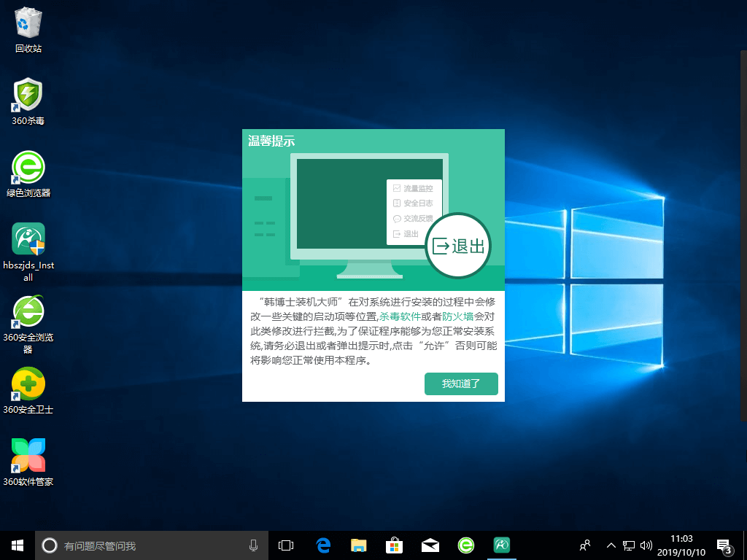747x560 pixels.
Task: Open Action Center showing 3 notifications
Action: point(724,545)
